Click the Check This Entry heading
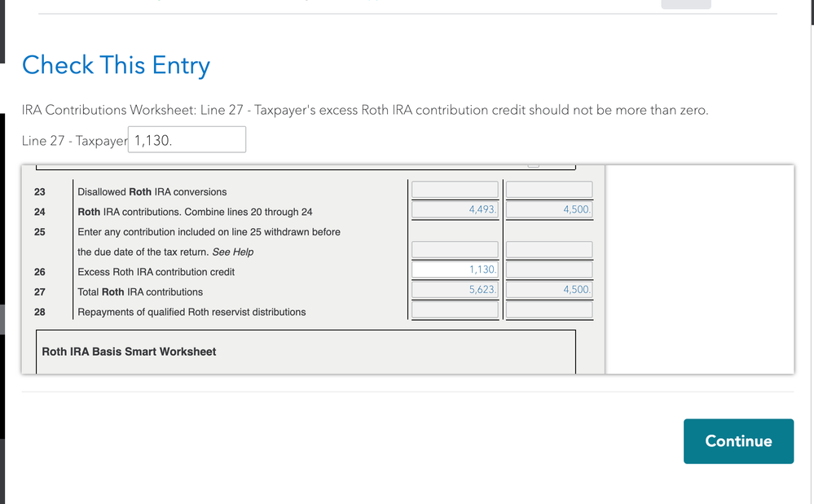The image size is (814, 504). coord(116,65)
